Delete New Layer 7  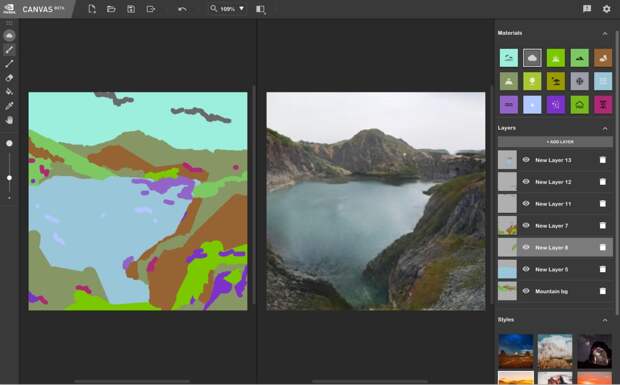[603, 225]
